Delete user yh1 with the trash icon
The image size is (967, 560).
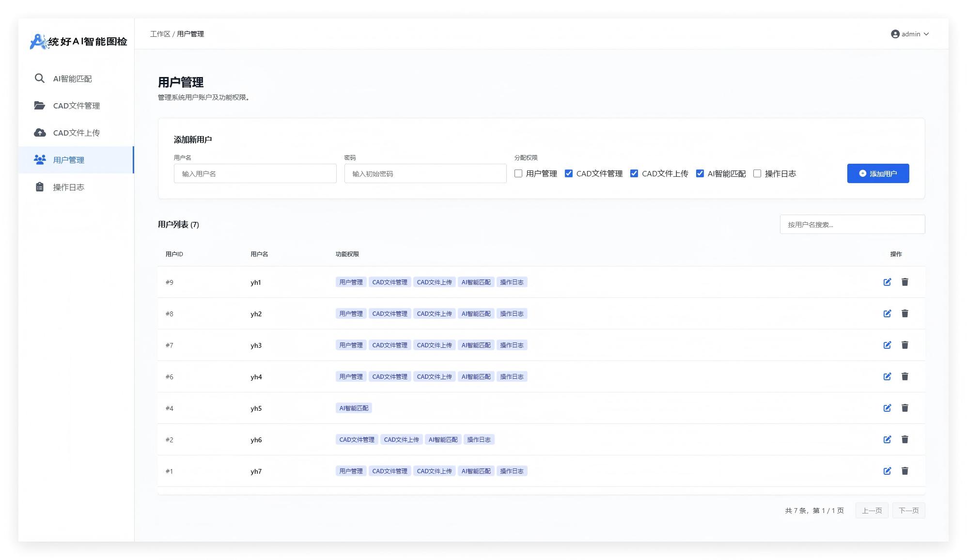coord(905,282)
